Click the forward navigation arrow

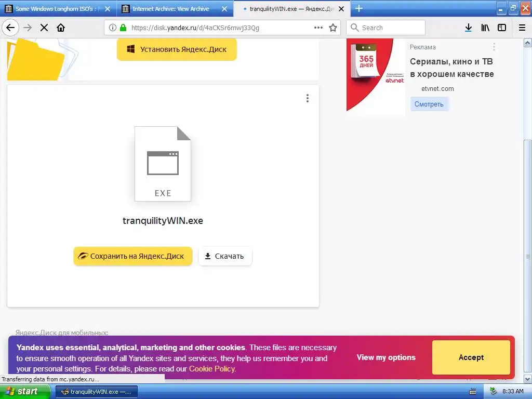(28, 28)
